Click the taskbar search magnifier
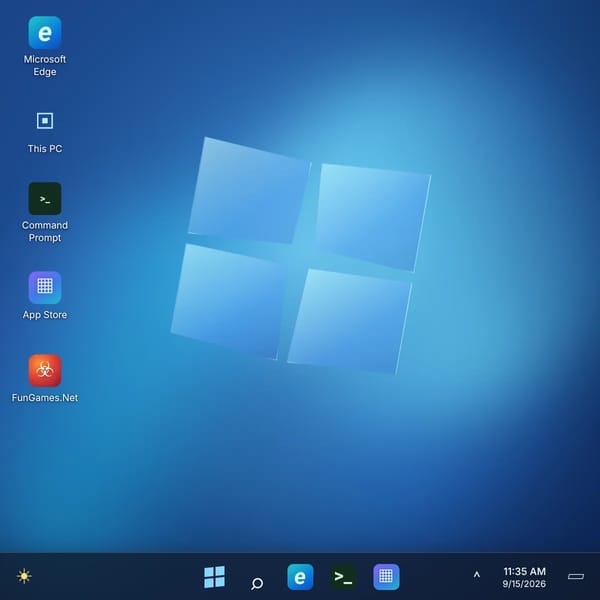Viewport: 600px width, 600px height. [257, 583]
